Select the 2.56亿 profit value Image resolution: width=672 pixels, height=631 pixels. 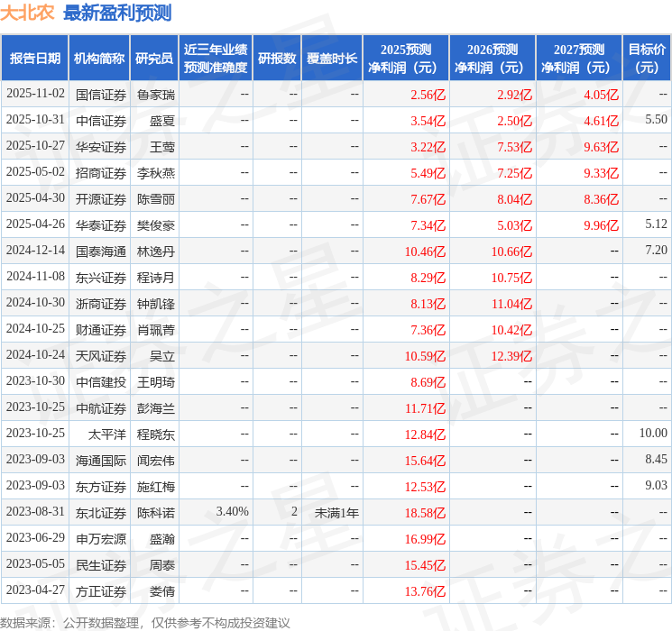coord(428,95)
